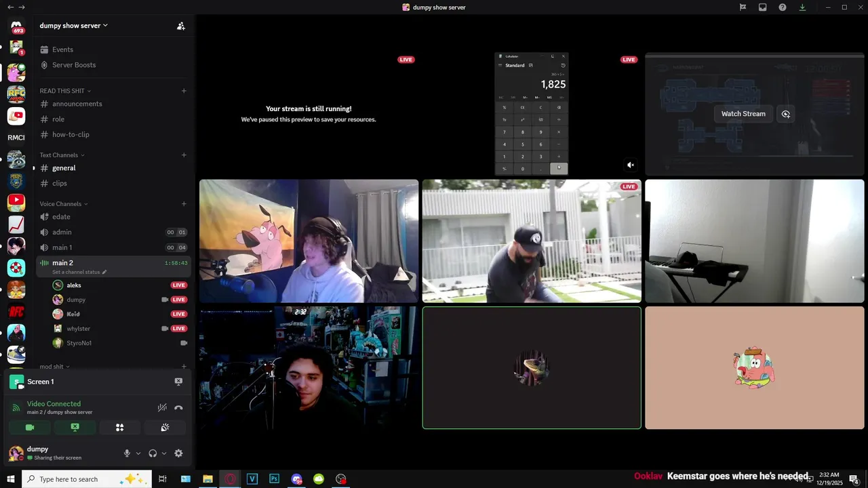Open the Discord help question mark
The height and width of the screenshot is (488, 868).
tap(783, 7)
